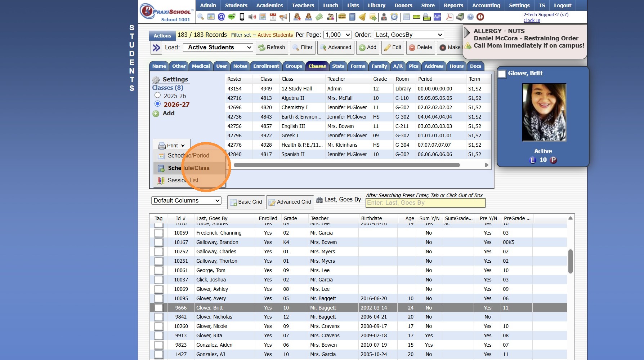Click the green text message bubble icon
Screen dimensions: 644x360
(232, 17)
